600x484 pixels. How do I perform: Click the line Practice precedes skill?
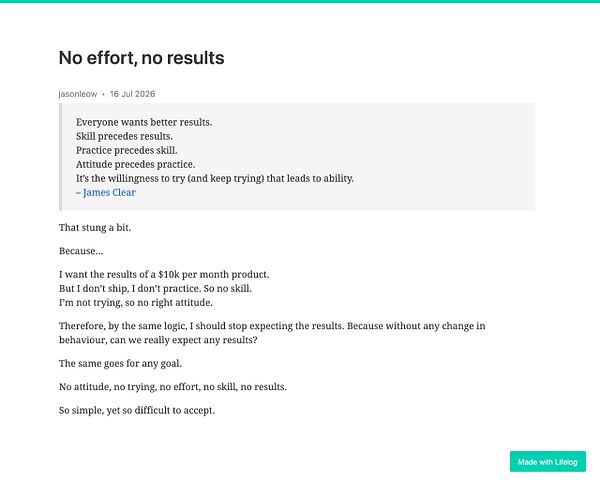pos(127,150)
